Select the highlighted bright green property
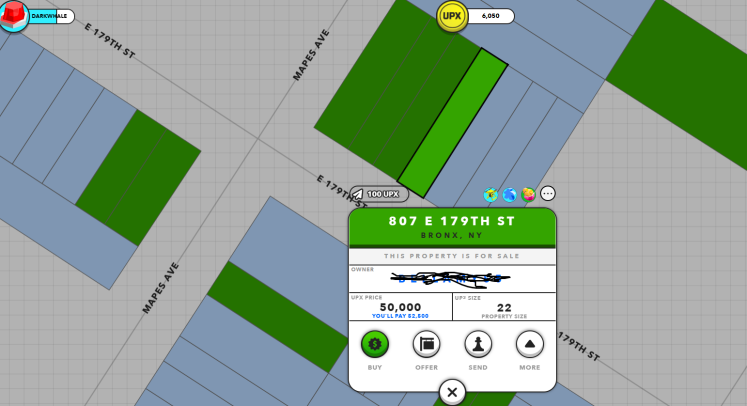747x406 pixels. [x=453, y=123]
